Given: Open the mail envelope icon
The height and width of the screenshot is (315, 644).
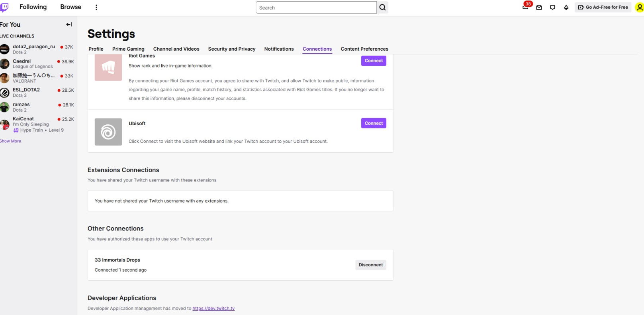Looking at the screenshot, I should click(x=539, y=8).
